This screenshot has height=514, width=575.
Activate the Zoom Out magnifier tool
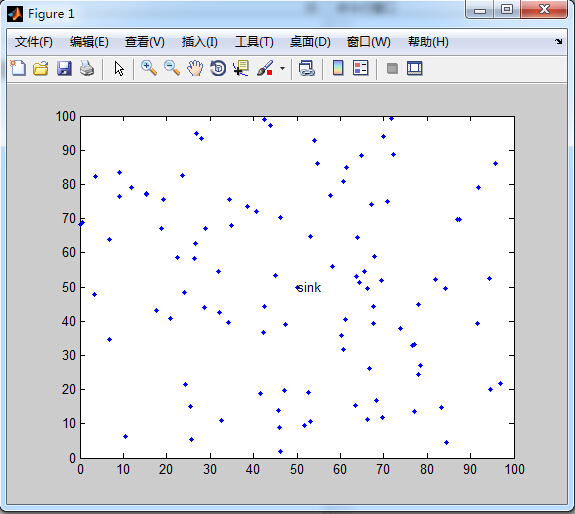pyautogui.click(x=172, y=68)
